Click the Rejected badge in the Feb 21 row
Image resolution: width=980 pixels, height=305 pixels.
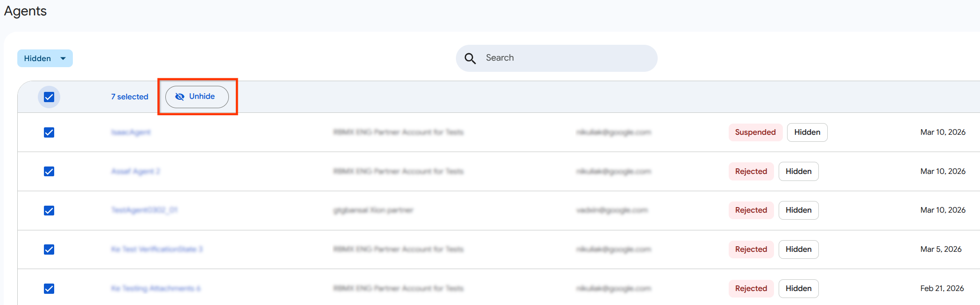751,289
